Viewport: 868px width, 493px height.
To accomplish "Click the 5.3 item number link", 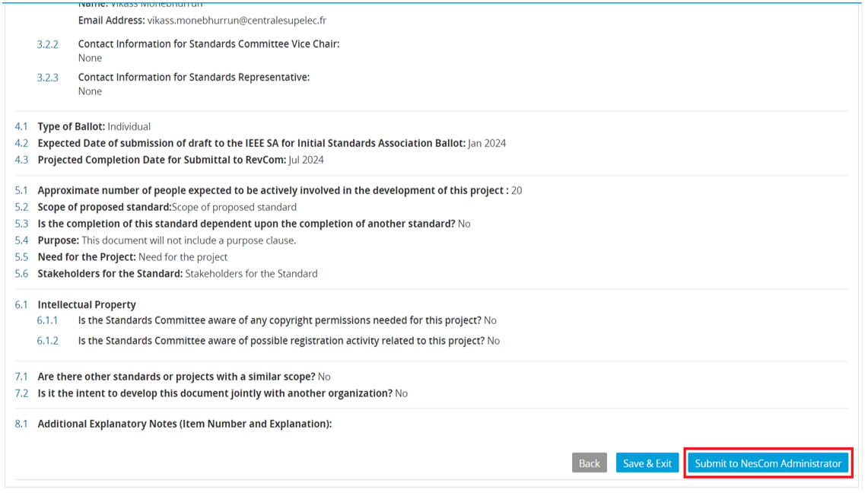I will (x=21, y=224).
